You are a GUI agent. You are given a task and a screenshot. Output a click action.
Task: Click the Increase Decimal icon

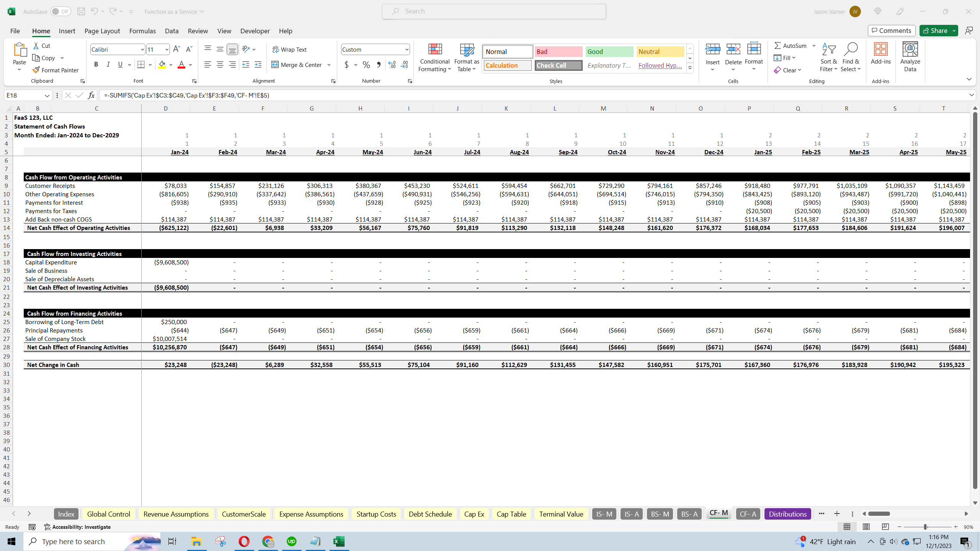[392, 65]
